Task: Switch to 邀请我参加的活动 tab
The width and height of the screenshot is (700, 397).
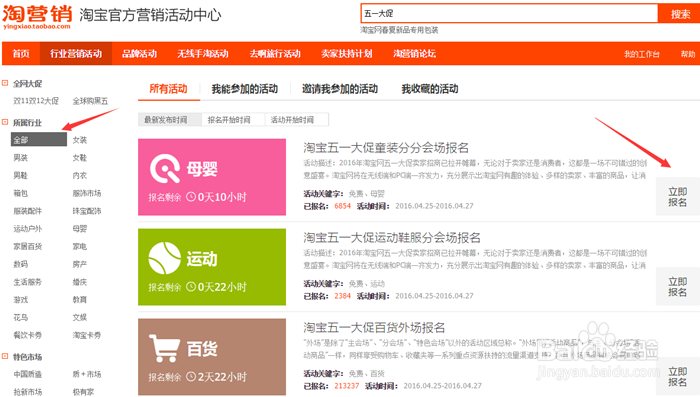Action: [x=340, y=89]
